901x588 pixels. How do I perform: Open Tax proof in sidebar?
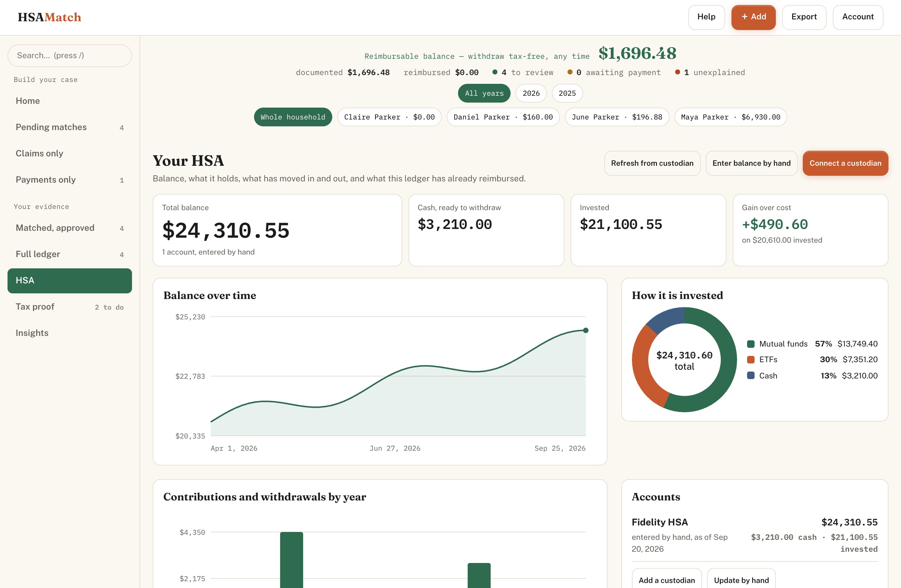[70, 307]
